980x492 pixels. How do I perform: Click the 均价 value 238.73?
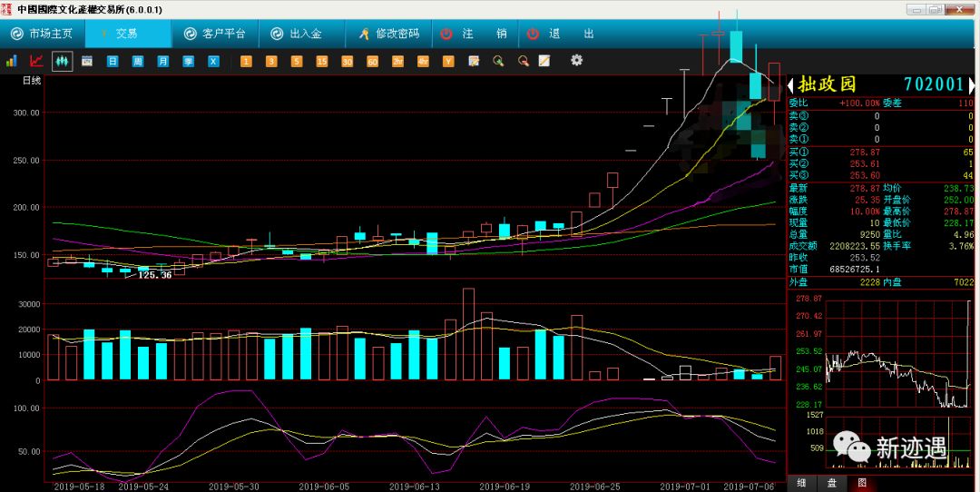(x=959, y=188)
